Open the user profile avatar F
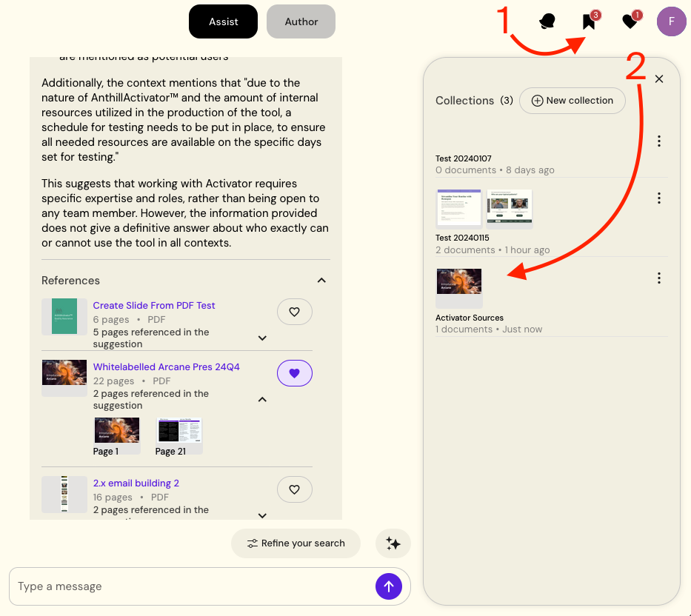Image resolution: width=691 pixels, height=616 pixels. [671, 21]
